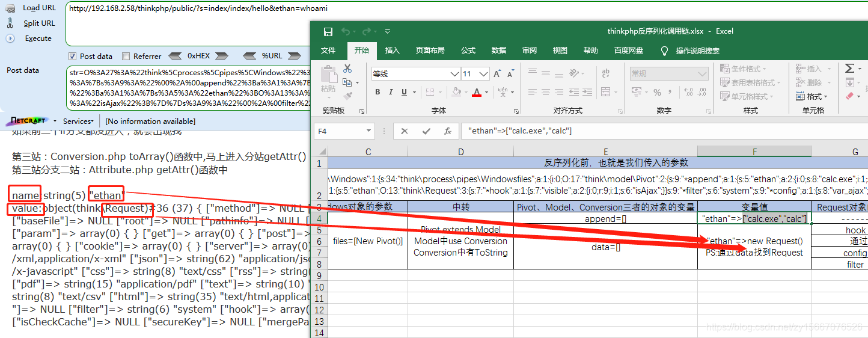Uncheck the Post data checkbox
The width and height of the screenshot is (868, 338).
point(72,56)
